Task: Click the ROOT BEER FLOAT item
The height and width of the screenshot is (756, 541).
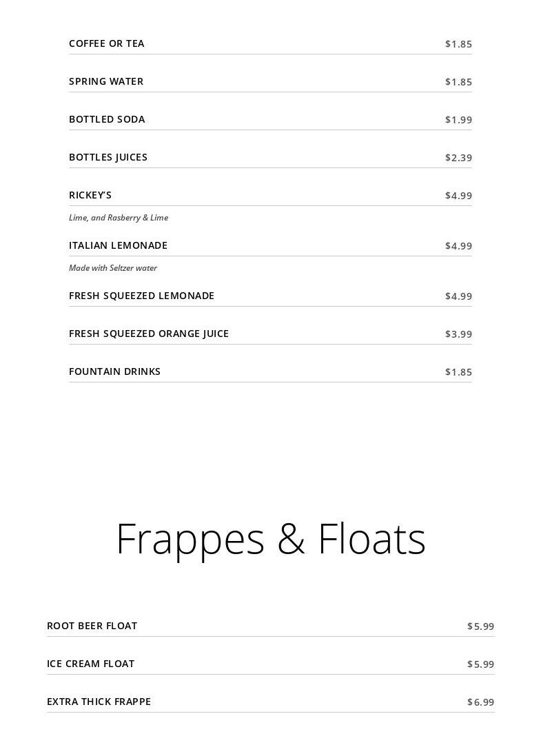Action: (92, 626)
